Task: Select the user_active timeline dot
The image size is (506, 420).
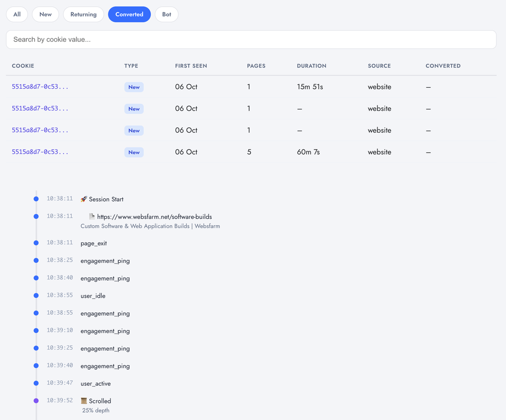Action: 36,383
